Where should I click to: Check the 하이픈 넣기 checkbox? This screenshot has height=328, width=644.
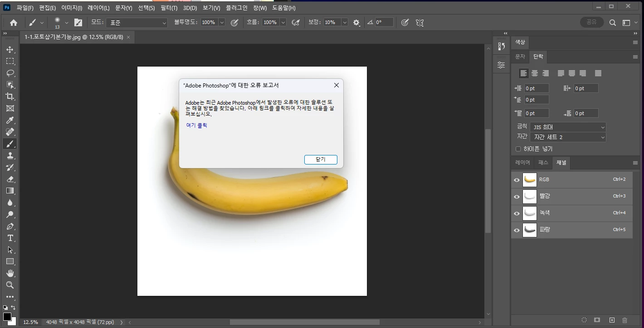[518, 149]
